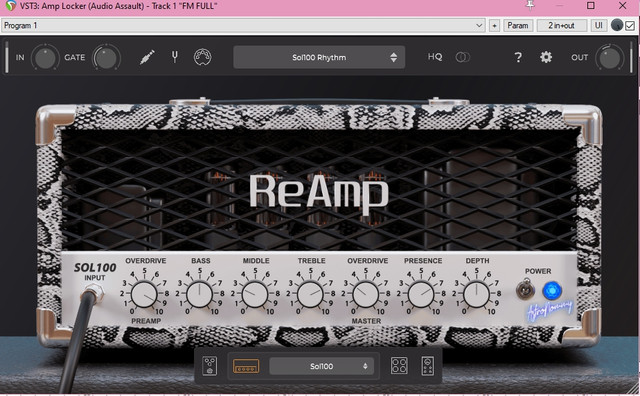This screenshot has width=640, height=396.
Task: Click the GATE knob
Action: tap(106, 58)
